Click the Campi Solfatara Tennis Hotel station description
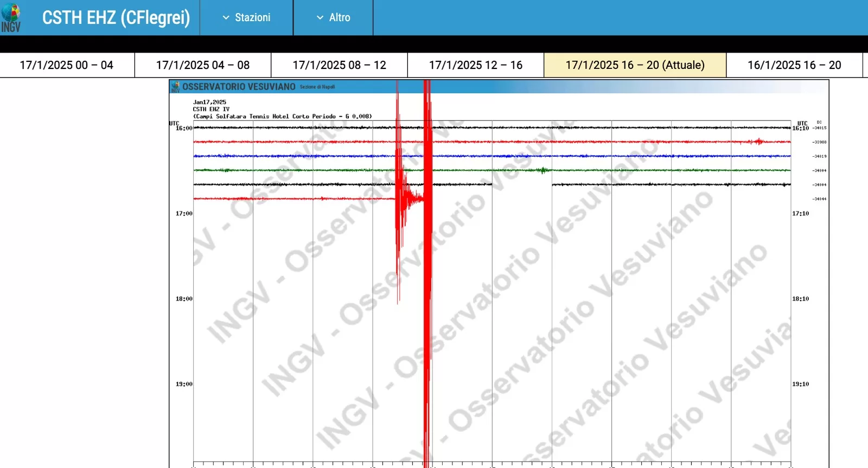 282,117
